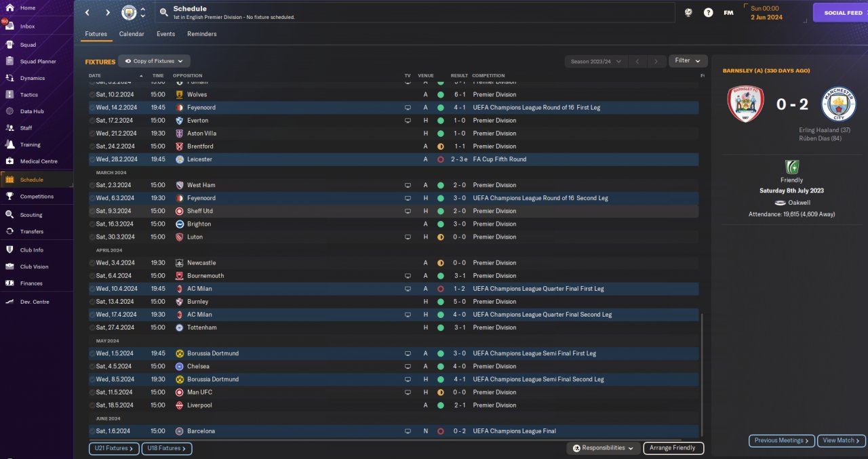Open Club Info in the sidebar

click(x=37, y=250)
